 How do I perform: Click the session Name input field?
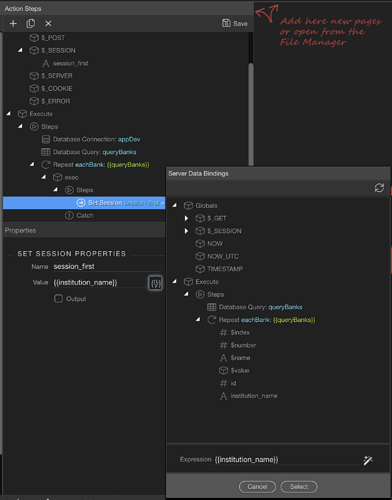(107, 266)
